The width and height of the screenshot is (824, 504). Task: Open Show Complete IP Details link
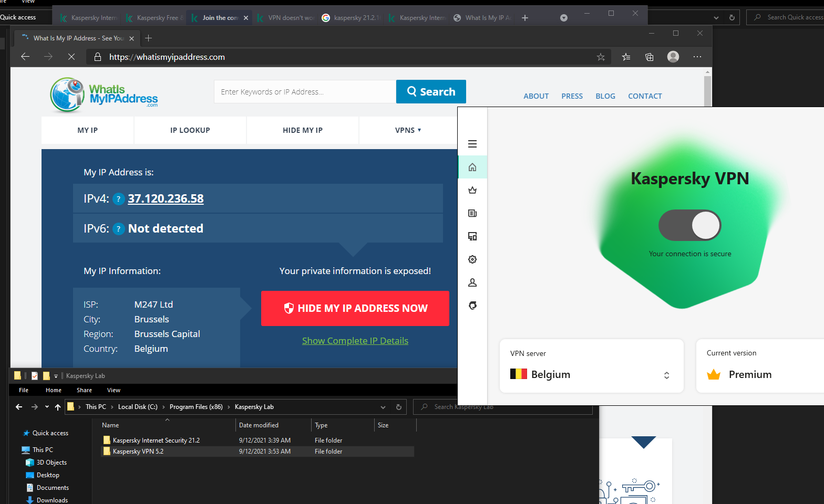355,341
